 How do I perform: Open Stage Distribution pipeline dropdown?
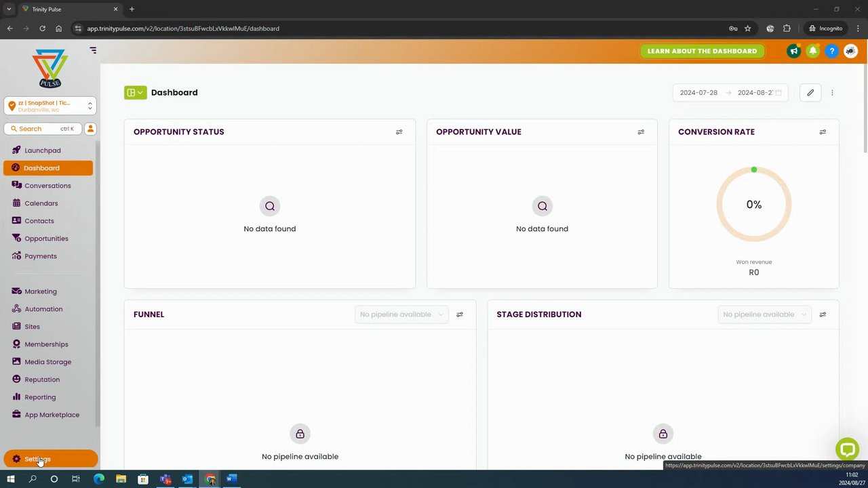click(764, 314)
